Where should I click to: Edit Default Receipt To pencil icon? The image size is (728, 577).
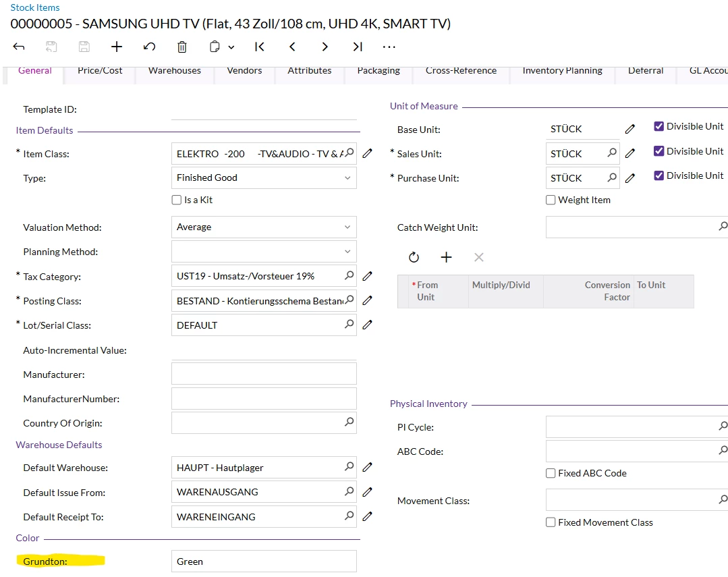click(367, 516)
